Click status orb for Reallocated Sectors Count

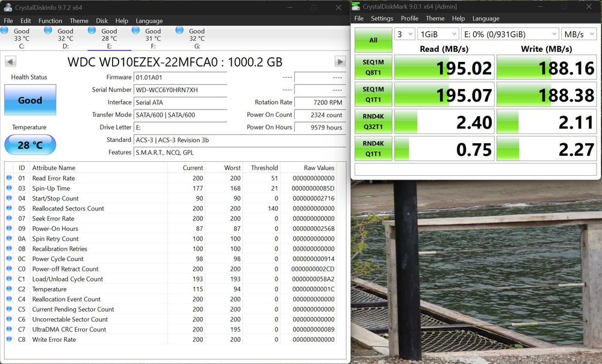tap(9, 208)
